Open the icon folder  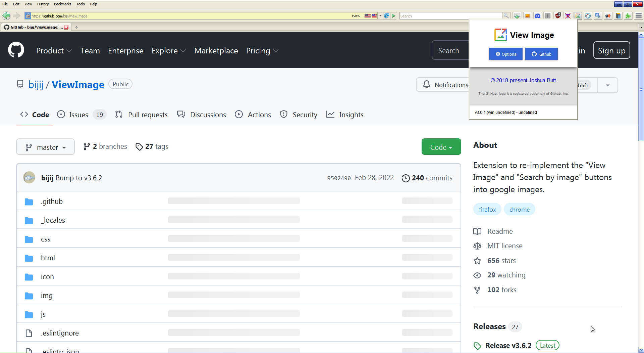click(47, 276)
